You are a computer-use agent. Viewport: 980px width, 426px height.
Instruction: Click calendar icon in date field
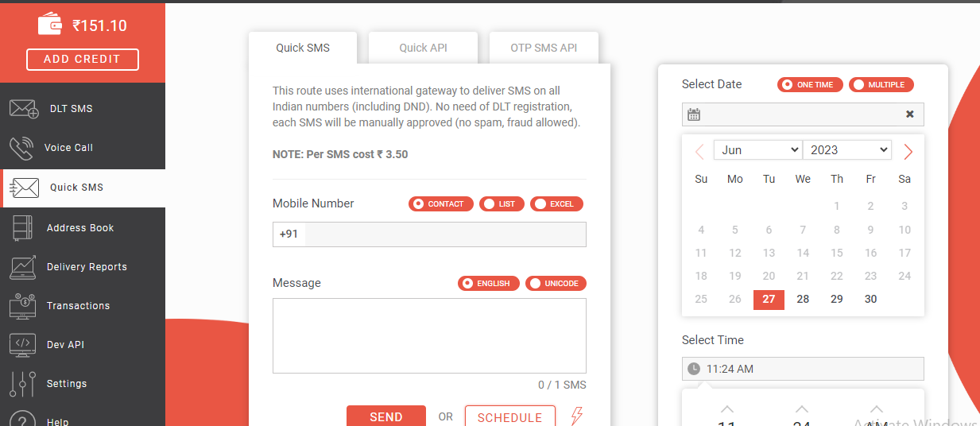694,114
